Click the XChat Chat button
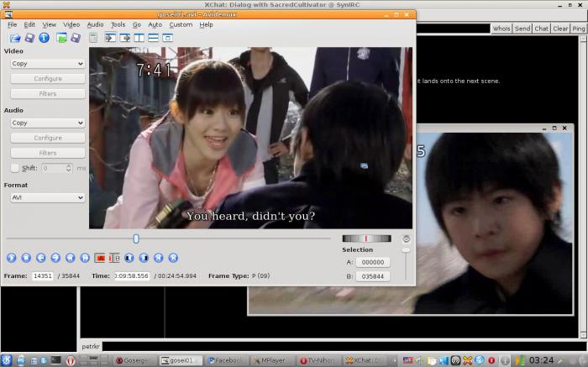 [542, 29]
